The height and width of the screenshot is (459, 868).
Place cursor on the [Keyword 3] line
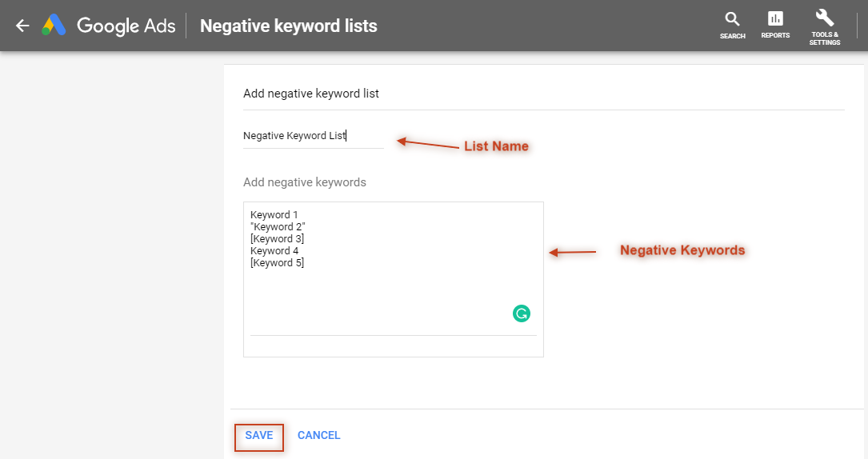(277, 239)
